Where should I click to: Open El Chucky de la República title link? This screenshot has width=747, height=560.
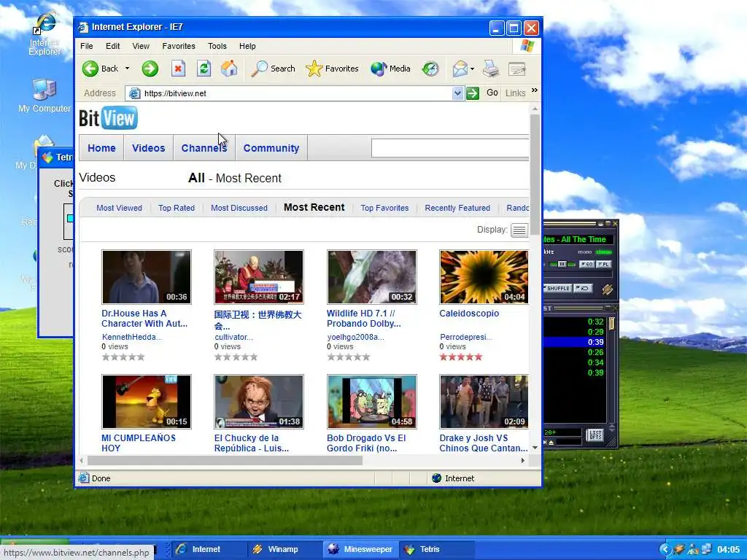[x=252, y=443]
